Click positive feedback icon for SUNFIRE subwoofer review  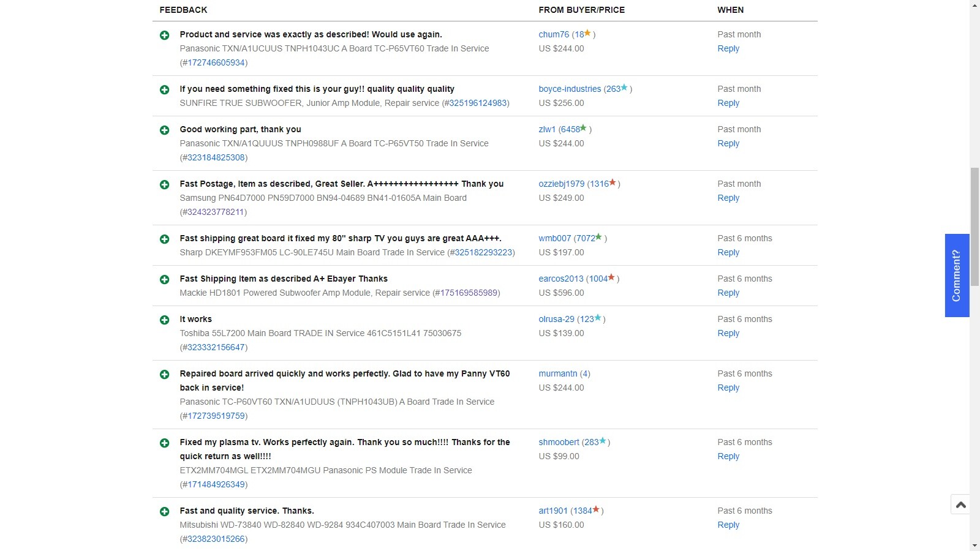[164, 90]
